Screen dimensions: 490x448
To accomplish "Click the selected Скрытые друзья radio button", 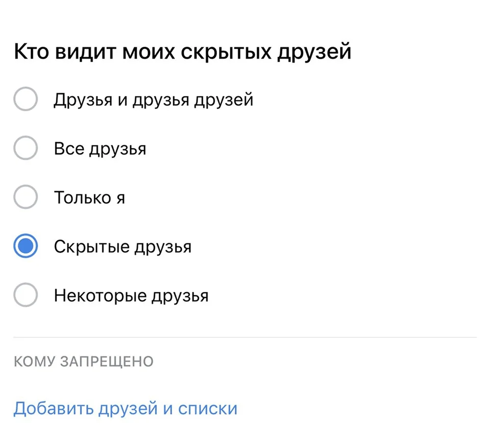I will pyautogui.click(x=25, y=246).
